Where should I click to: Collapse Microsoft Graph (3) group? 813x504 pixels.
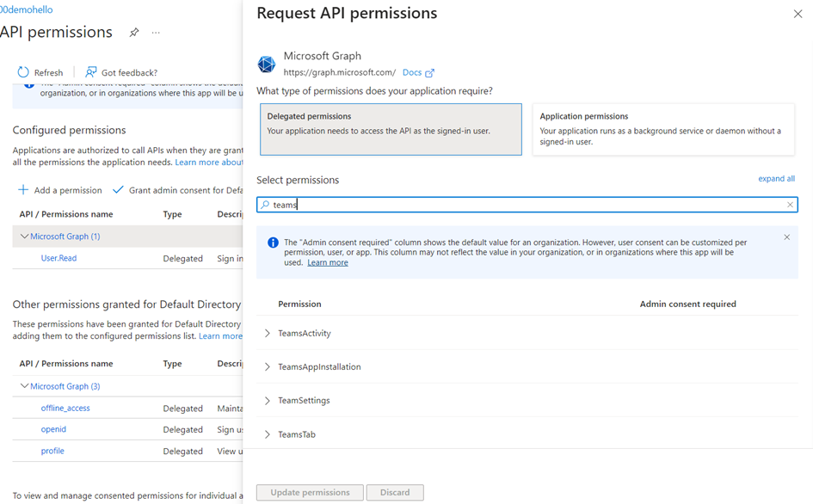(24, 386)
